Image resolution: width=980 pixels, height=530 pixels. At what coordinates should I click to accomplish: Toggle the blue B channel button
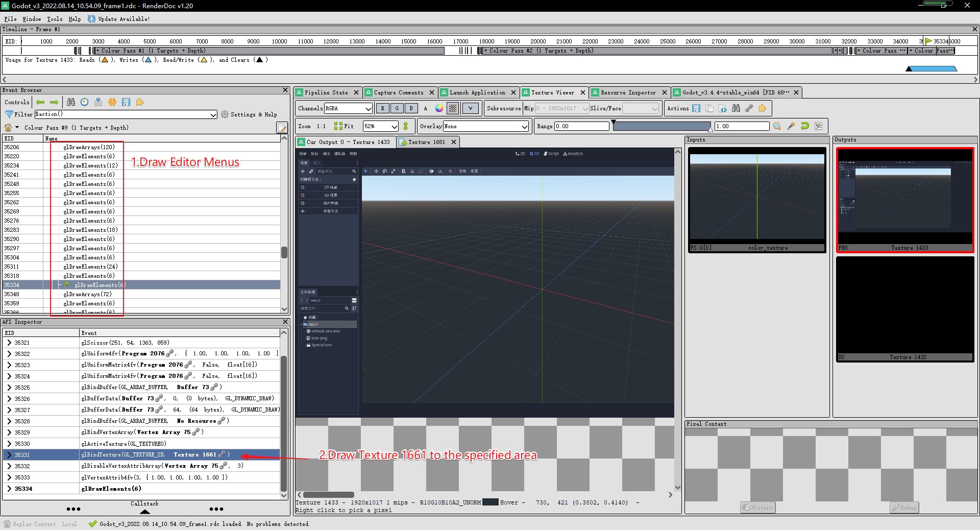[411, 108]
